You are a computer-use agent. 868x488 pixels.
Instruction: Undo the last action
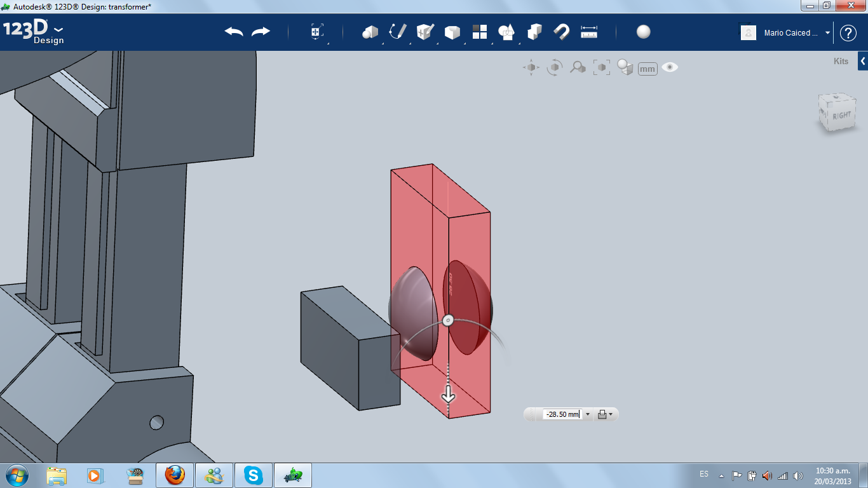point(234,32)
